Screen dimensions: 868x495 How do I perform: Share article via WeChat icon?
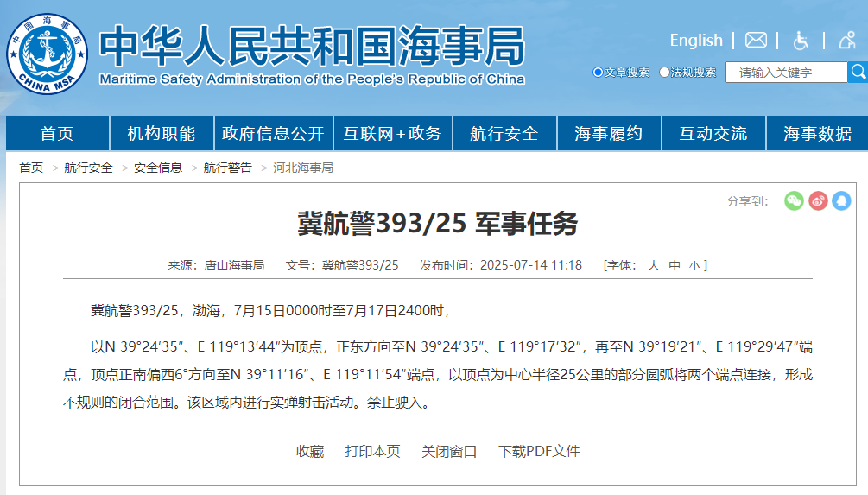pyautogui.click(x=794, y=200)
